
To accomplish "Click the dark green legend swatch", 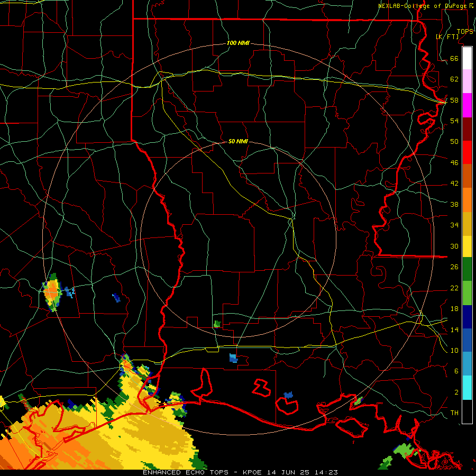I will click(x=467, y=269).
